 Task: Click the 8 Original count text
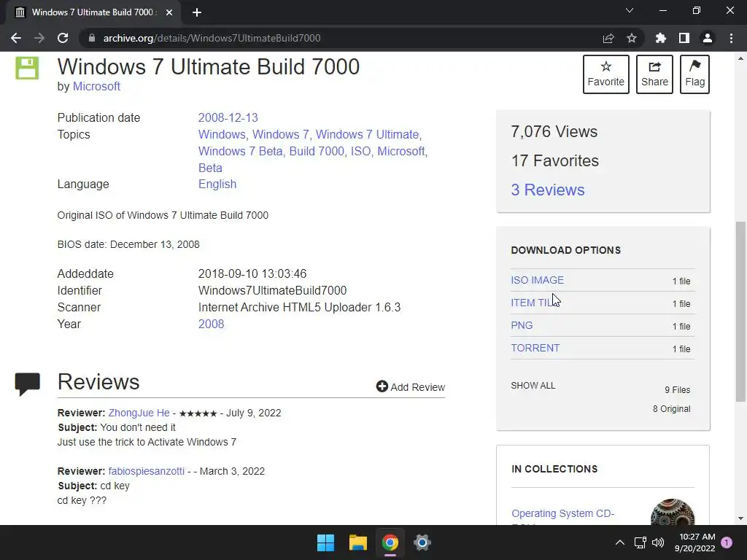[x=671, y=409]
